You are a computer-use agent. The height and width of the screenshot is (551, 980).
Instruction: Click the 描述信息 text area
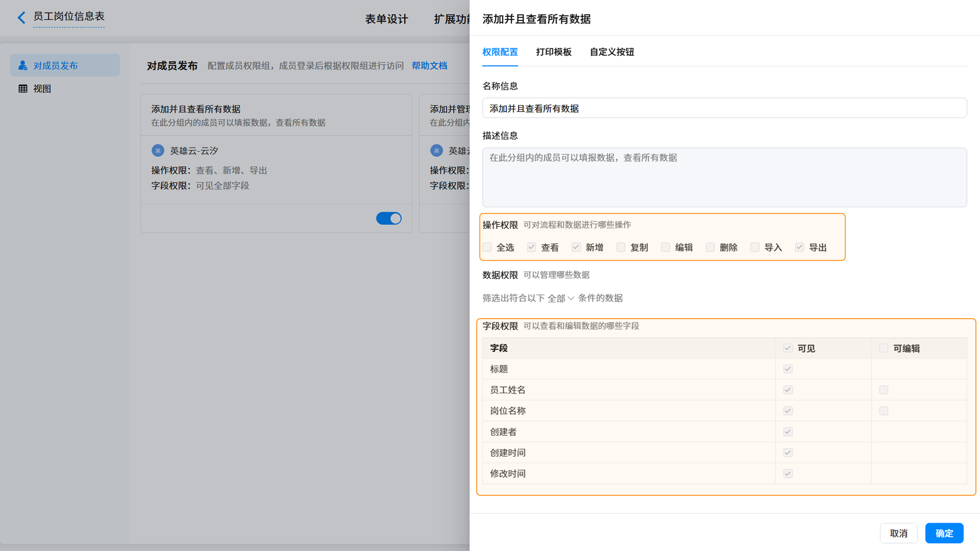(x=724, y=177)
